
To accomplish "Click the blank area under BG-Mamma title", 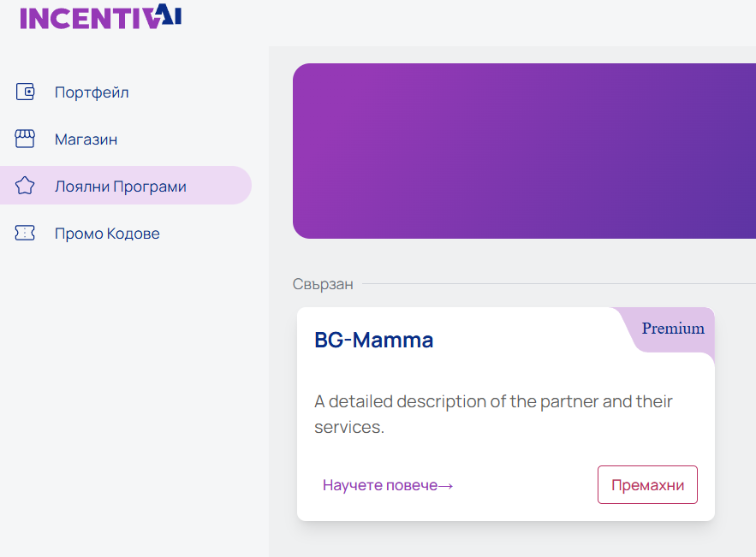I will tap(463, 370).
